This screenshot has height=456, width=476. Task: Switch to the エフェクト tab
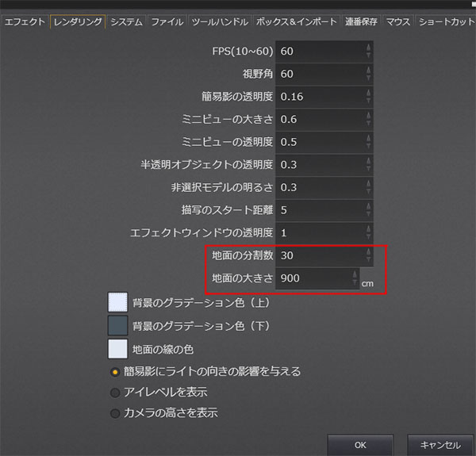pyautogui.click(x=25, y=21)
